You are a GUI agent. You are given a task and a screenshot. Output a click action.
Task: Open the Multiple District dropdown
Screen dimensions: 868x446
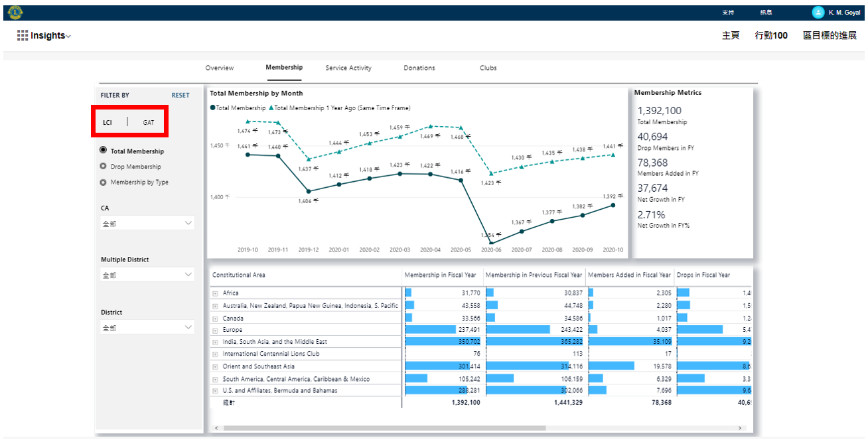[147, 275]
